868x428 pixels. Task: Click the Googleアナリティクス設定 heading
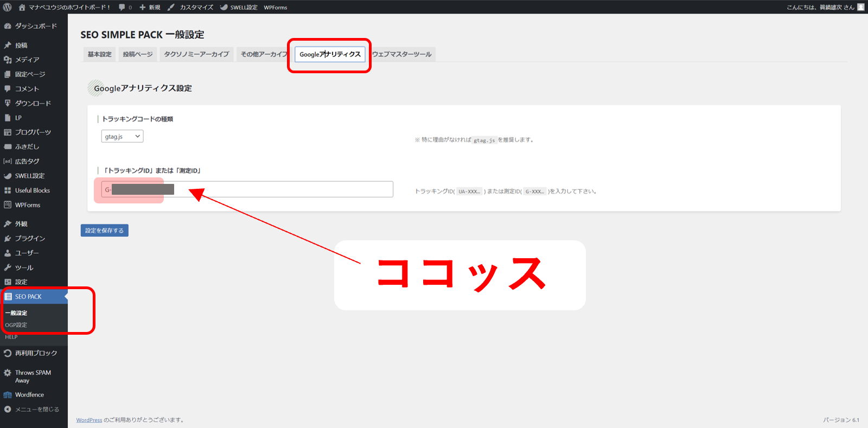[143, 88]
